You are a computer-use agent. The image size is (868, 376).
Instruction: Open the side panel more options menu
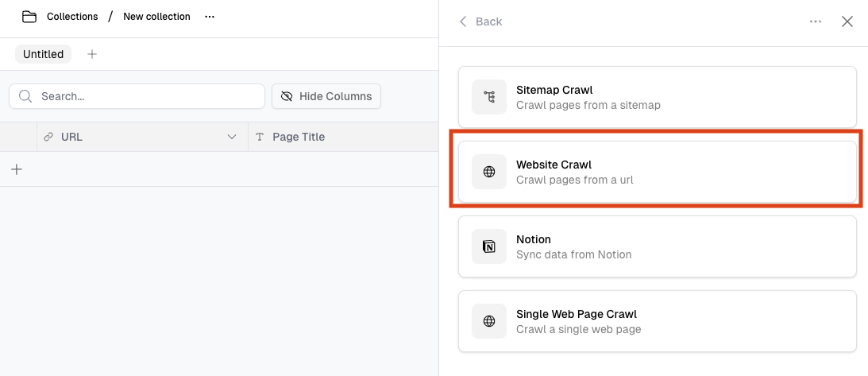coord(816,21)
